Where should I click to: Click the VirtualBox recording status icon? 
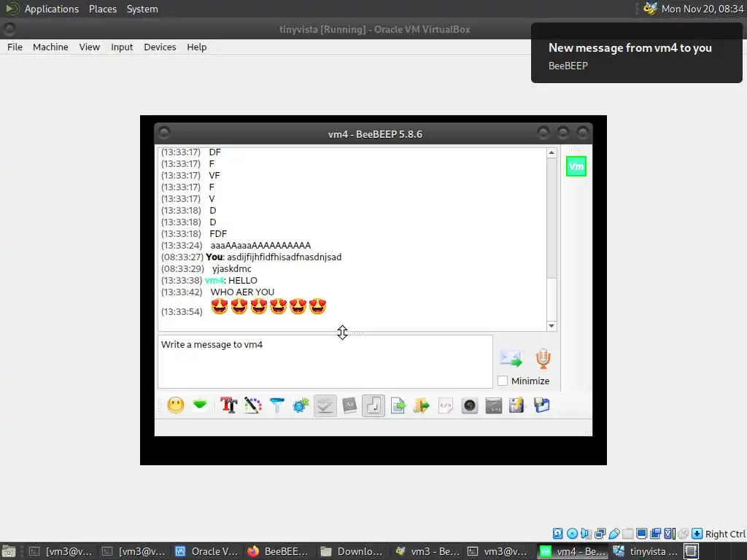[x=656, y=534]
